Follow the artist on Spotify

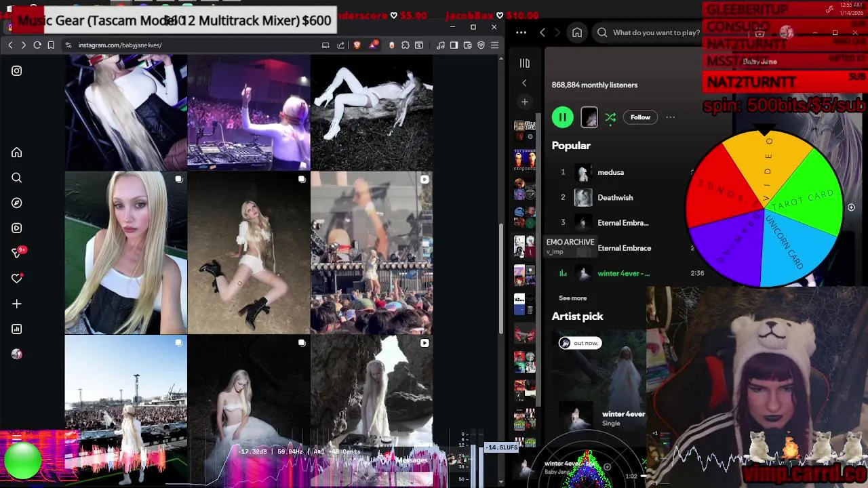coord(640,117)
